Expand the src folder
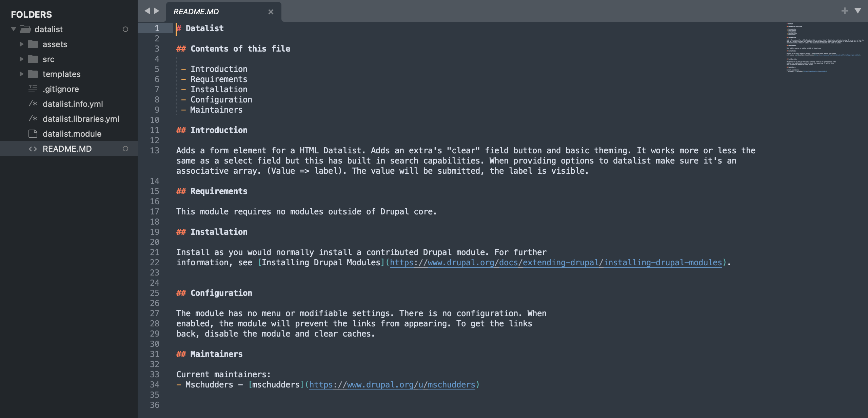Image resolution: width=868 pixels, height=418 pixels. 21,59
